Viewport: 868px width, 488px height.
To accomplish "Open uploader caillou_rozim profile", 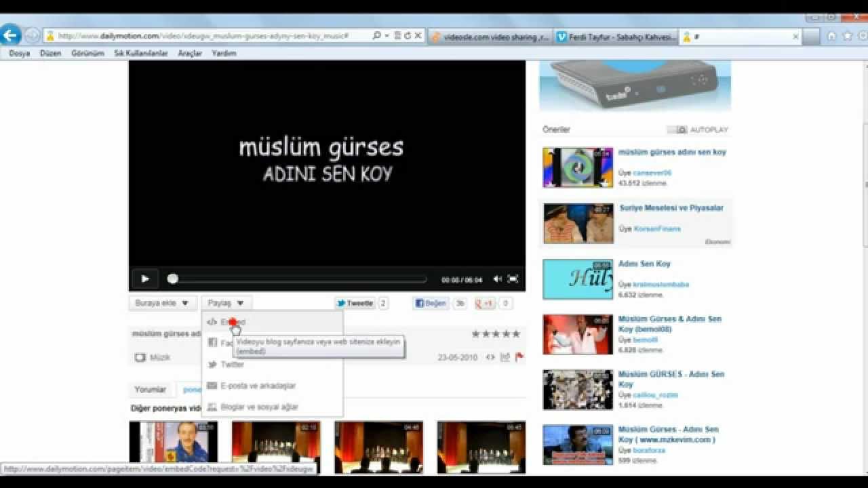I will tap(656, 395).
